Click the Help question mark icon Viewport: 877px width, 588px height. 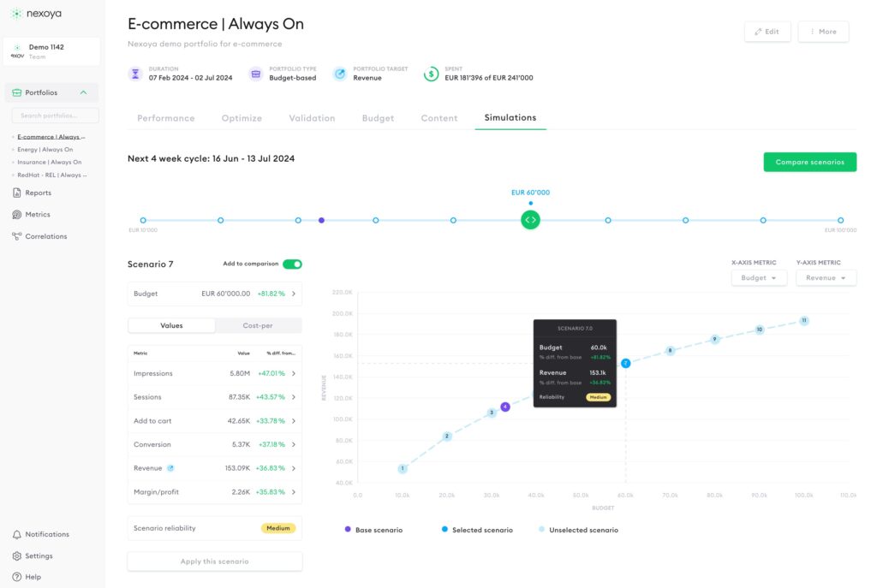click(x=17, y=577)
